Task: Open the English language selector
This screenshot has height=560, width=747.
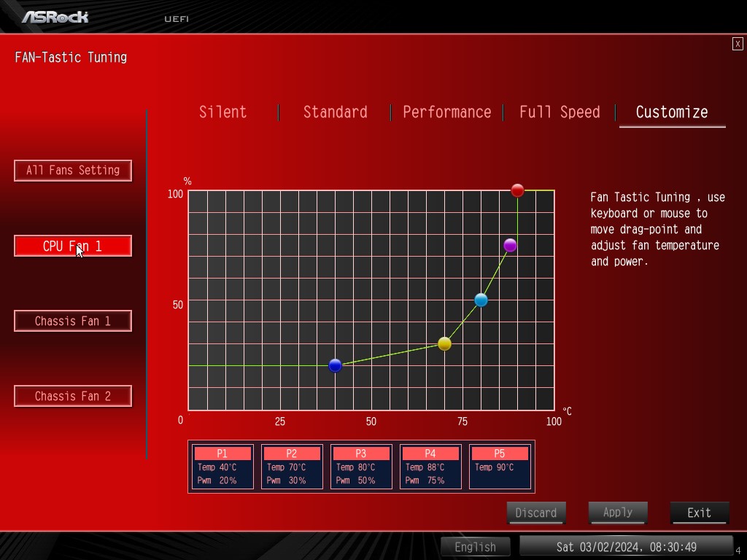Action: [x=476, y=547]
